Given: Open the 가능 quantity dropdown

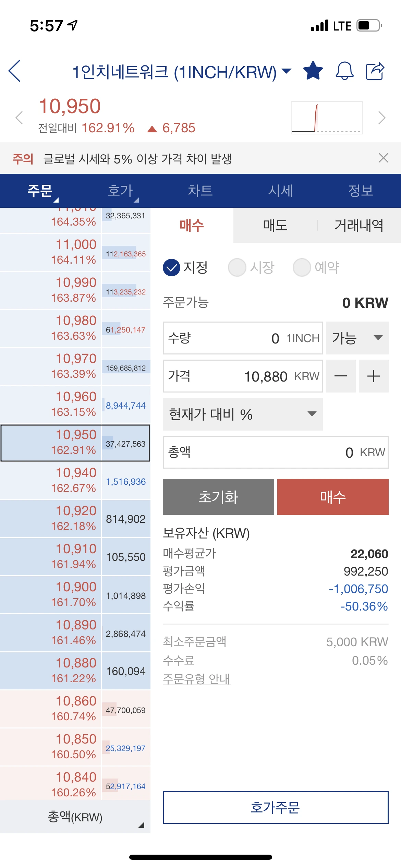Looking at the screenshot, I should coord(357,338).
